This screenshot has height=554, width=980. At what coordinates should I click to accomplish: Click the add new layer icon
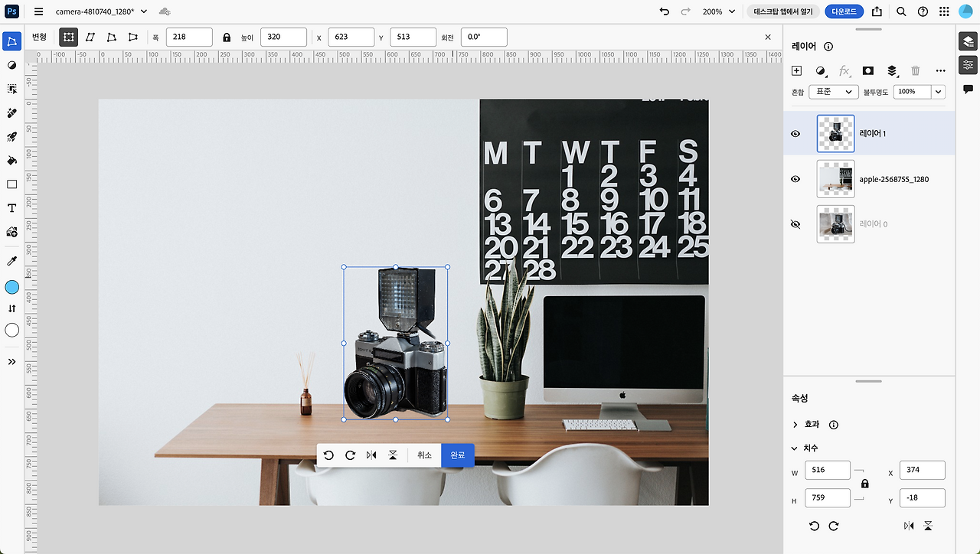click(x=796, y=70)
